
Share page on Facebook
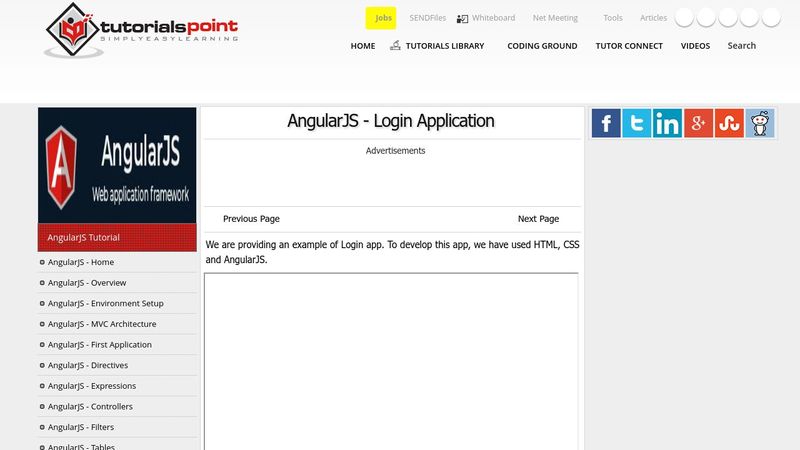point(606,123)
